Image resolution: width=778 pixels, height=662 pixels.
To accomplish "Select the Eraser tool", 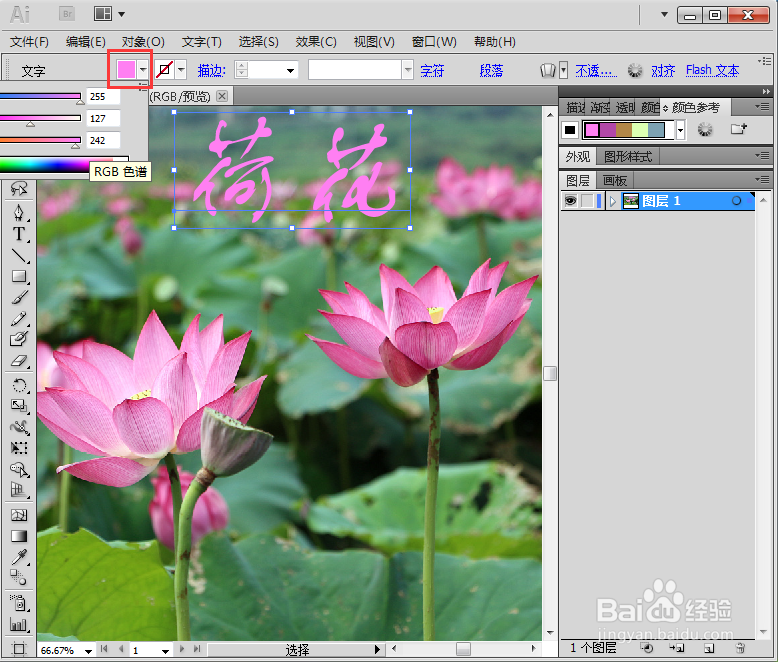I will pos(19,361).
